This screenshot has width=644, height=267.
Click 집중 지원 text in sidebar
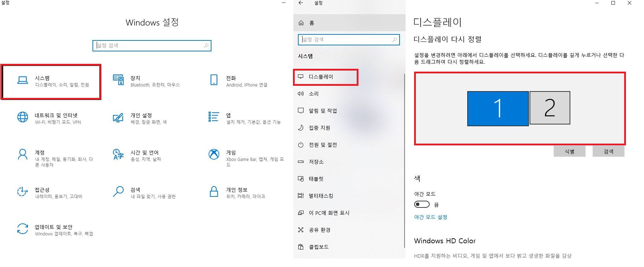[320, 128]
